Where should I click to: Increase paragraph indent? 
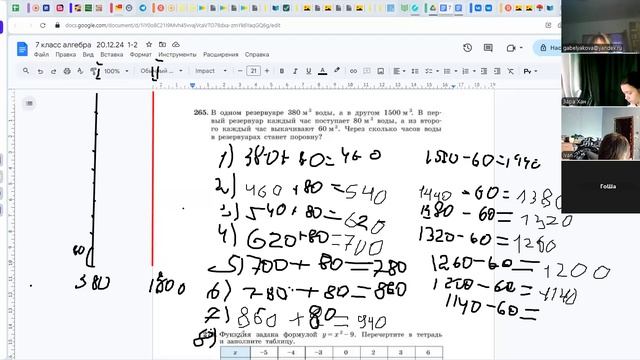tap(497, 71)
